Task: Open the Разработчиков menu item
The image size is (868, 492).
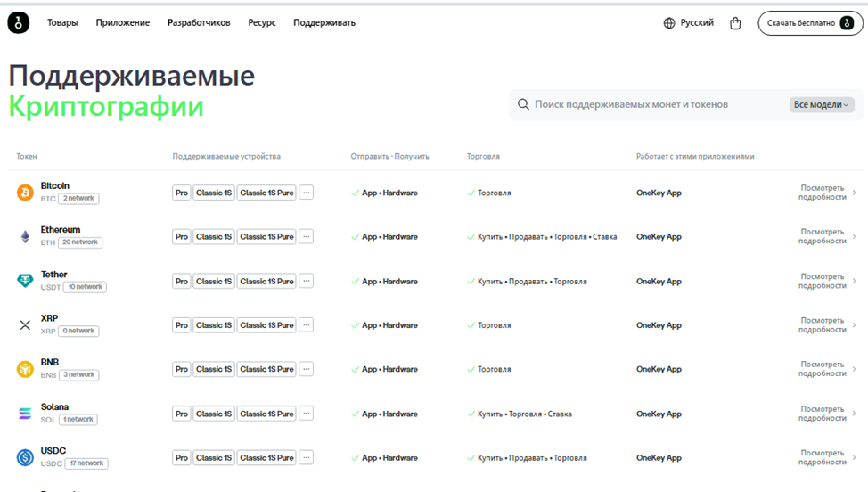Action: coord(199,23)
